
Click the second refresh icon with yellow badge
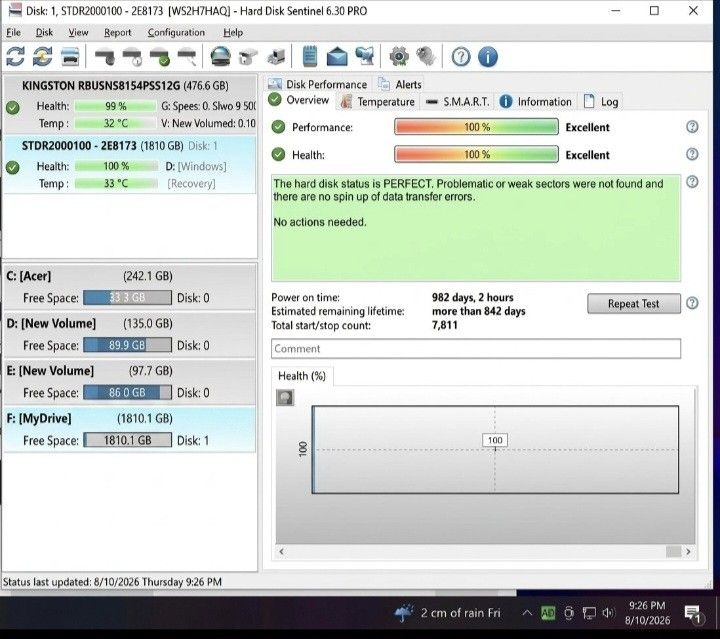point(43,57)
